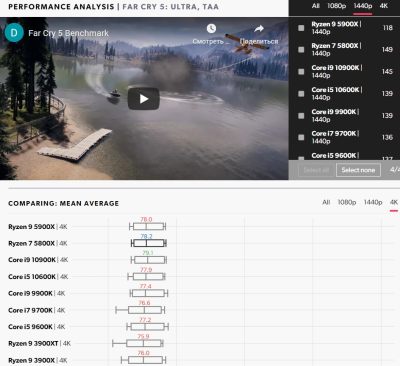Click the Select all button
This screenshot has height=366, width=400.
click(x=316, y=170)
